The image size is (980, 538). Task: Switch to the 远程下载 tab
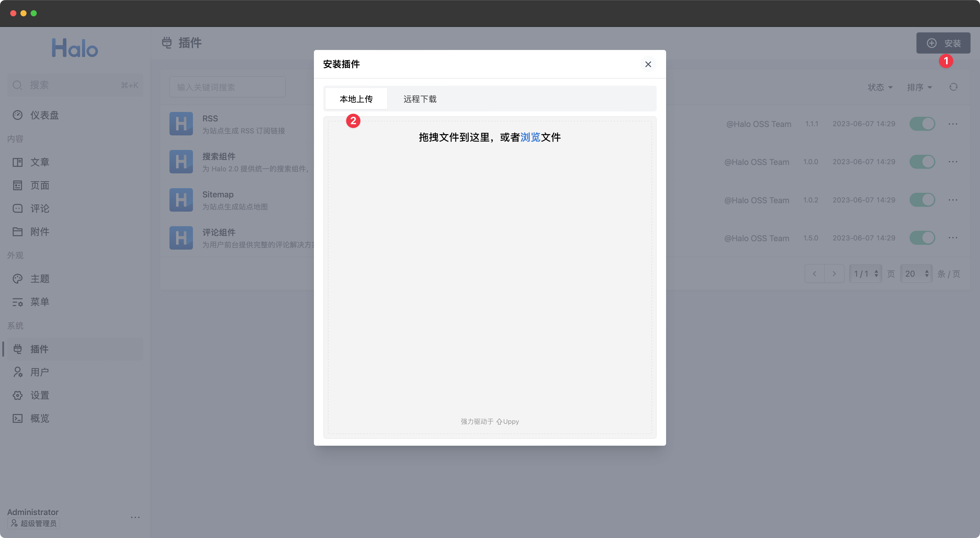[420, 99]
